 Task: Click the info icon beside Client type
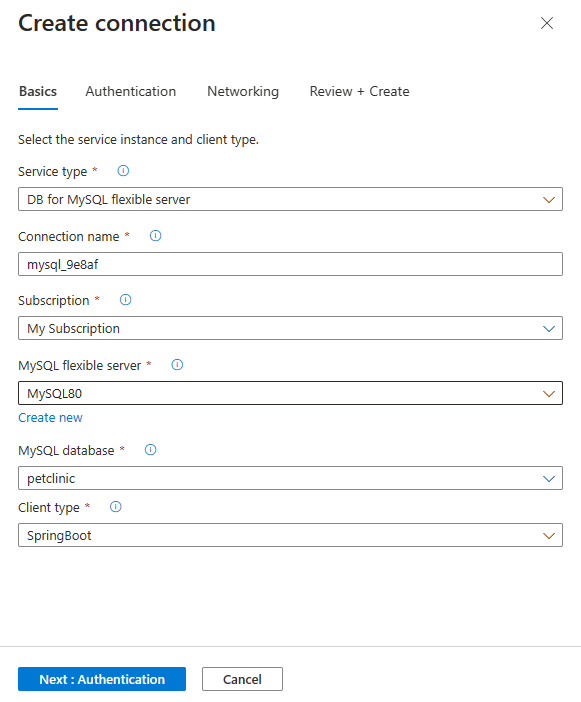(x=115, y=506)
